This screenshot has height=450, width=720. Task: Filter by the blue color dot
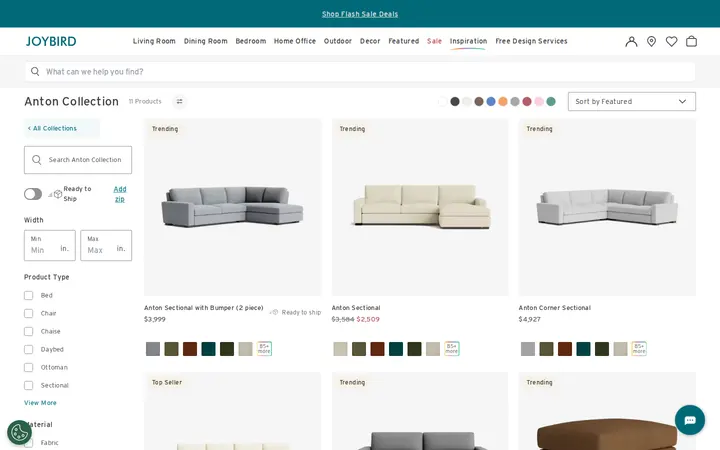click(x=491, y=101)
